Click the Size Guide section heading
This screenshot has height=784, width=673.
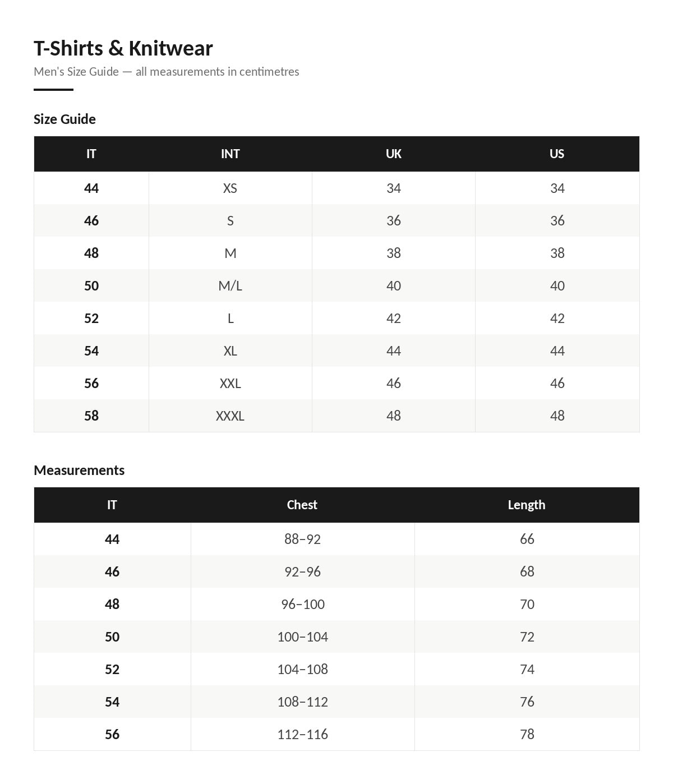(x=64, y=119)
